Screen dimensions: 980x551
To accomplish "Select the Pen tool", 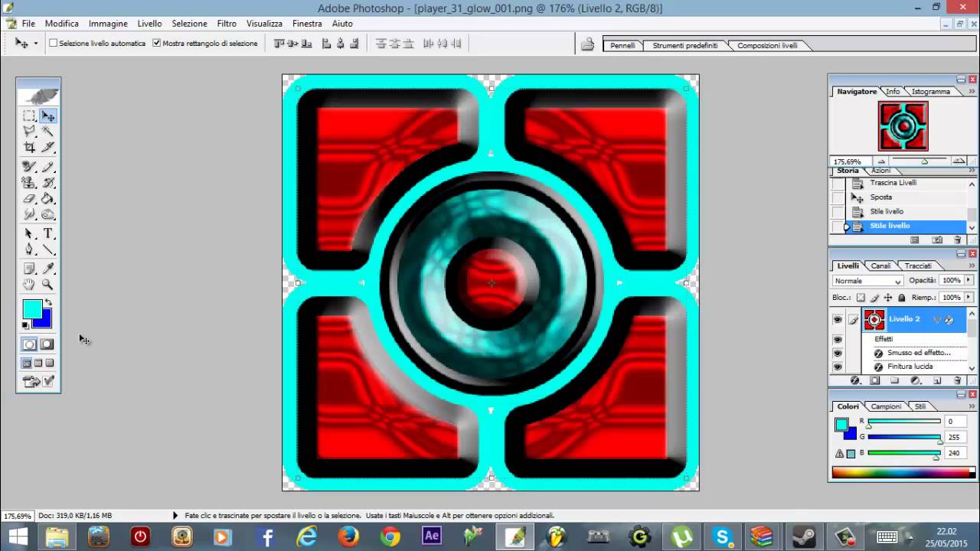I will coord(28,249).
